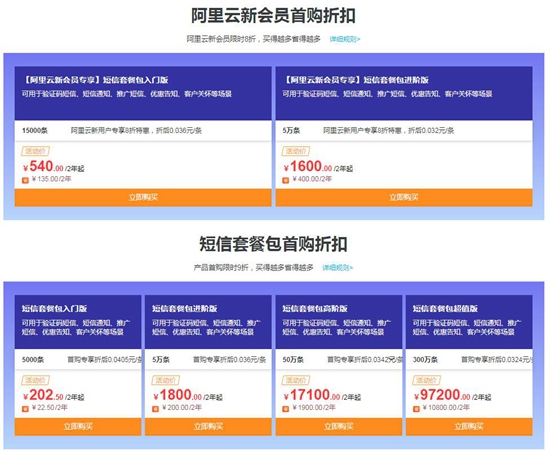Viewport: 550px width, 451px height.
Task: Click the orange icon next to ¥1900.00/2年
Action: 286,409
